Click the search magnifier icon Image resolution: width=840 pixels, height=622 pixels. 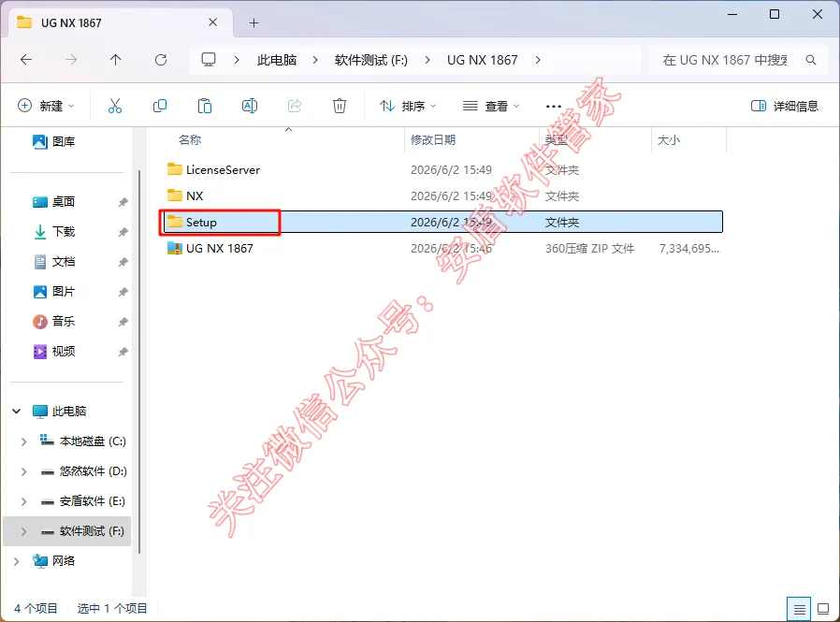click(811, 60)
